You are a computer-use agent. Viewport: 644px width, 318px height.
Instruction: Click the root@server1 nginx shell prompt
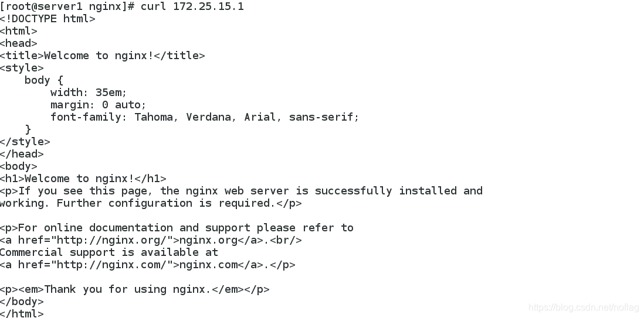pos(67,6)
